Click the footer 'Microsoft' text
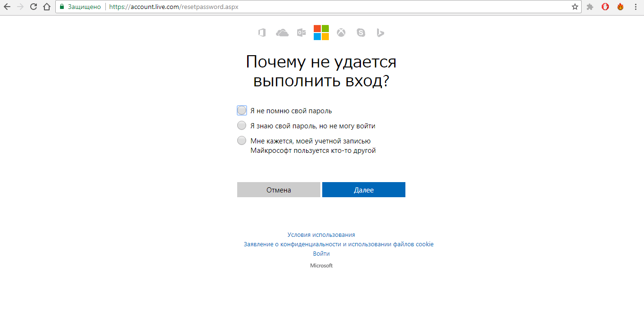The width and height of the screenshot is (644, 326). [321, 266]
